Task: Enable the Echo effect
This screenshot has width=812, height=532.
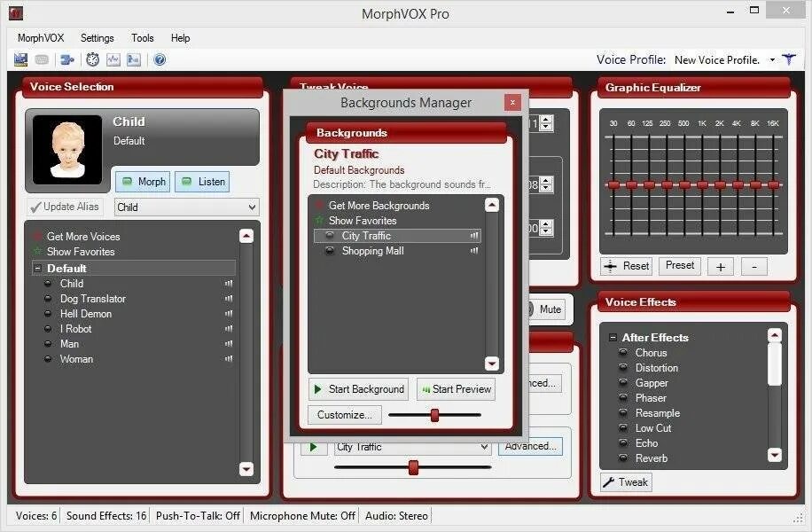Action: [x=623, y=443]
